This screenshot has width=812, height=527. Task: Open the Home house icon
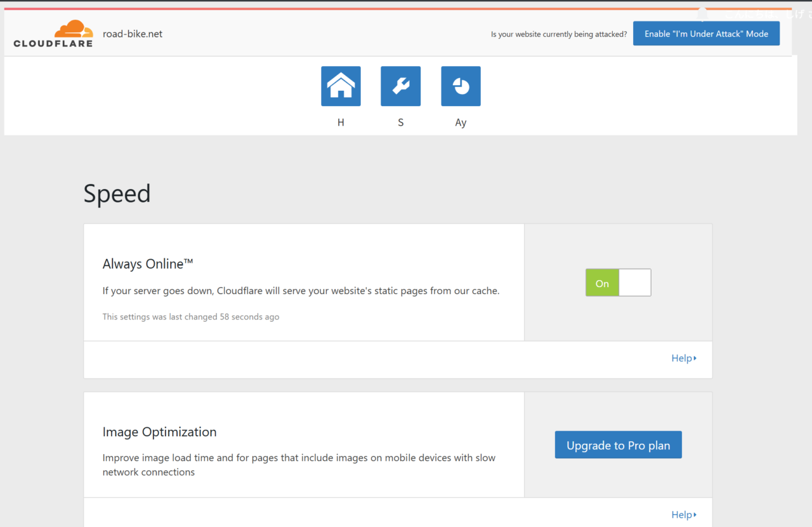coord(341,86)
